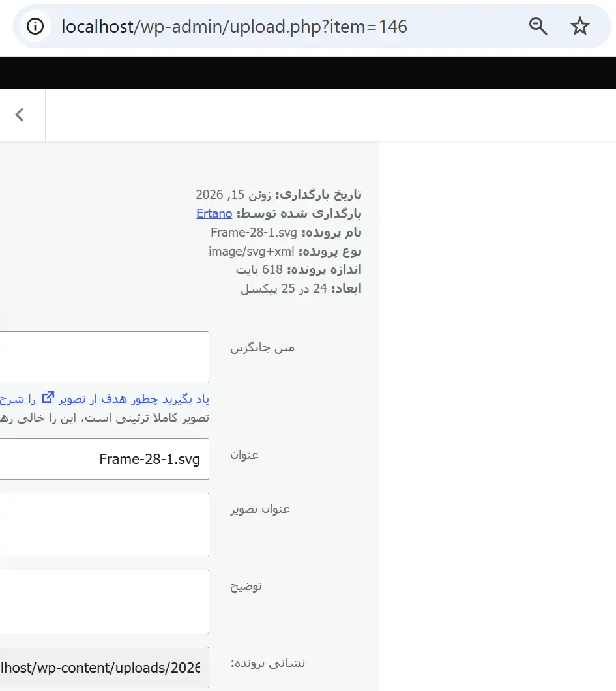Focus the 'توضیح' description textarea

coord(104,602)
